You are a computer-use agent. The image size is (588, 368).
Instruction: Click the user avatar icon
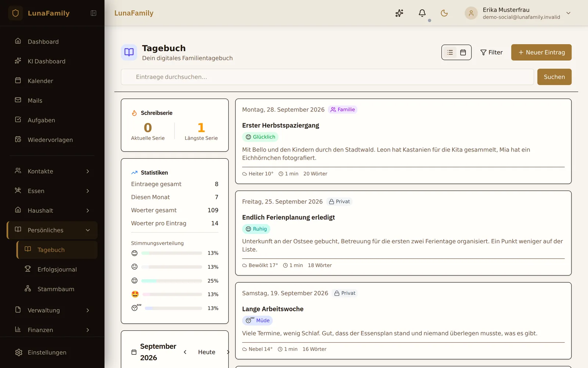pos(471,13)
